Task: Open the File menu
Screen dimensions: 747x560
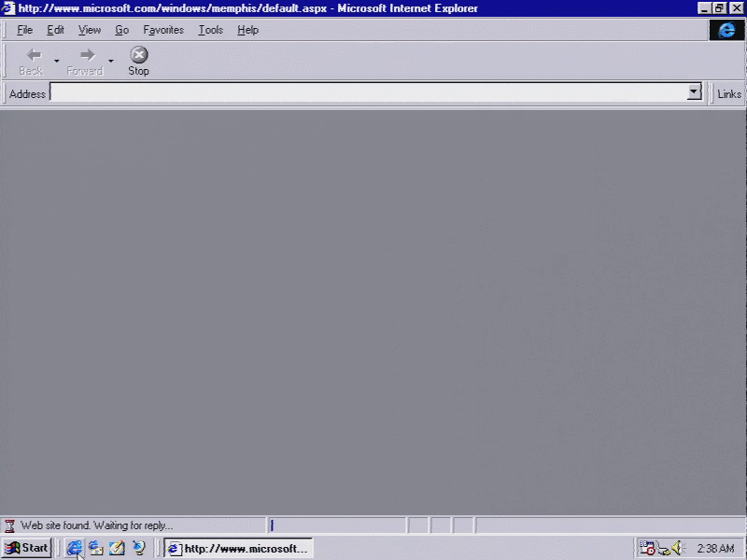Action: click(24, 30)
